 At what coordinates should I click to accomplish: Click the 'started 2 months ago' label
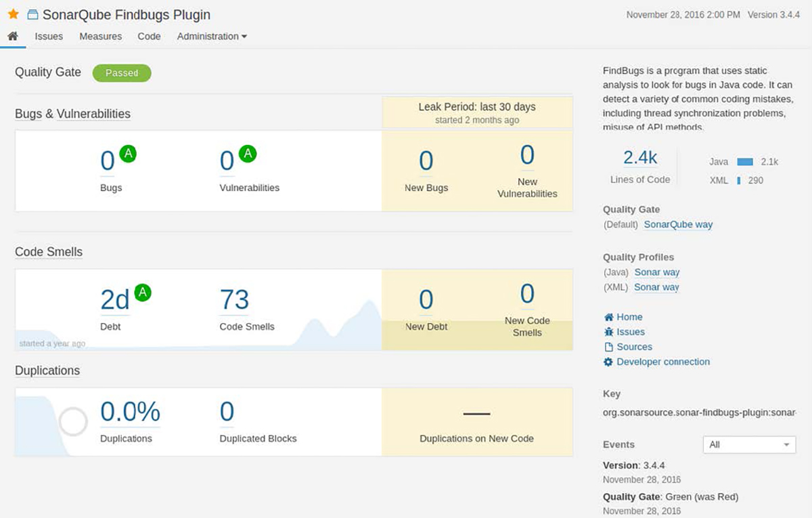click(x=477, y=120)
